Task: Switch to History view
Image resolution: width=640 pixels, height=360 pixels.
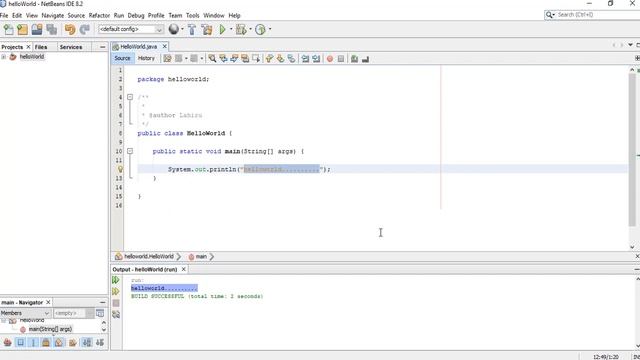Action: (146, 58)
